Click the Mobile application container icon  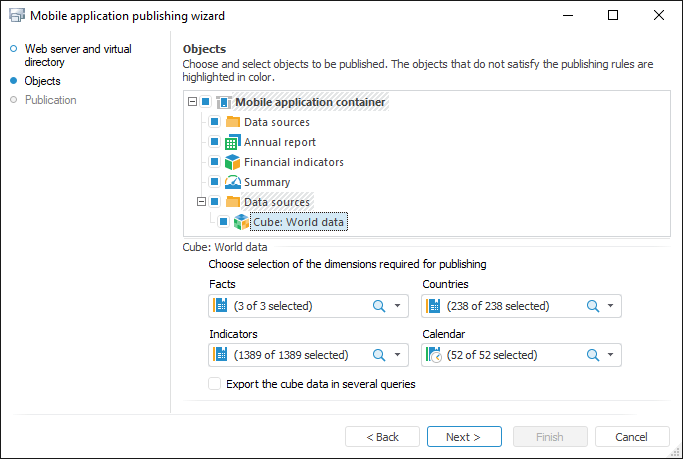(223, 102)
